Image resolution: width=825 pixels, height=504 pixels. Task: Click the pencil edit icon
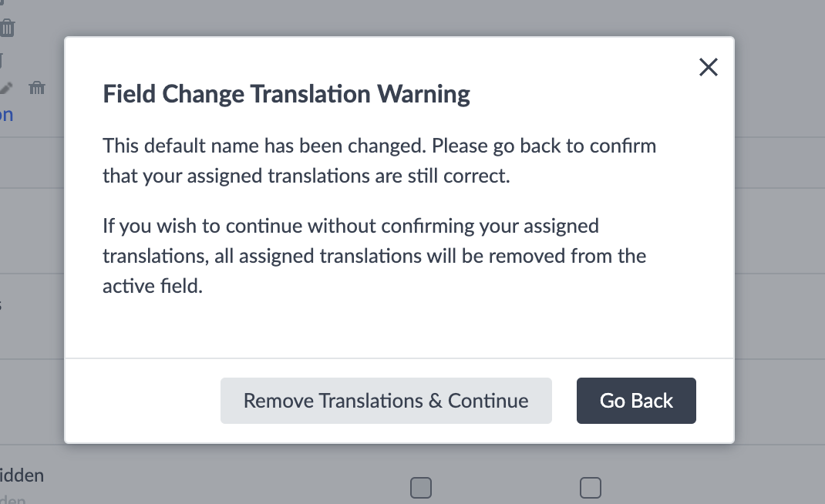[x=6, y=88]
